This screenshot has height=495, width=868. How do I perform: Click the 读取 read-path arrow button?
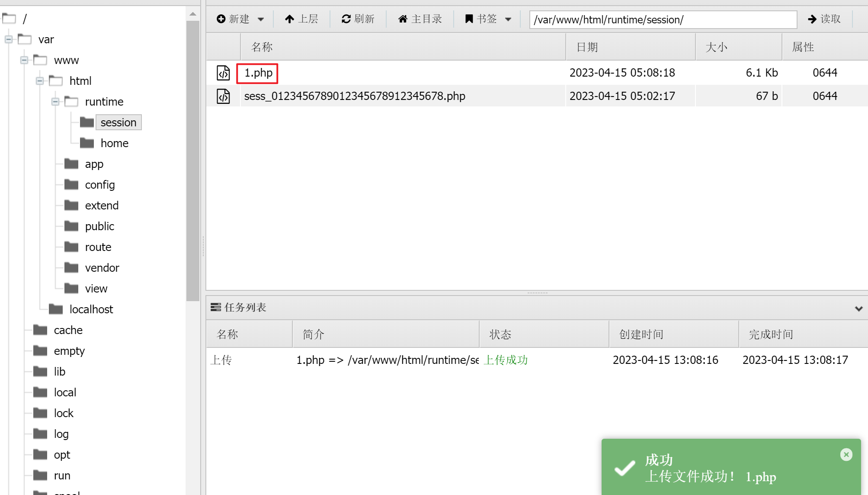(824, 19)
